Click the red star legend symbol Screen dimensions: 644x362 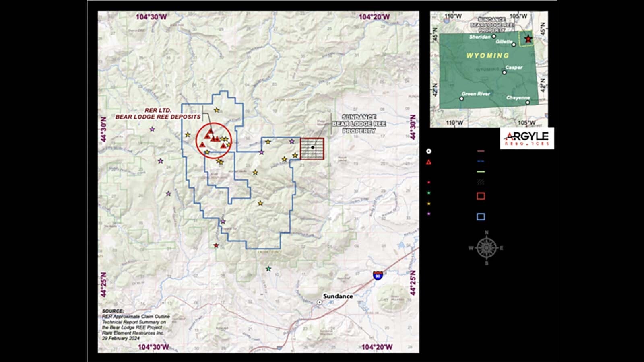click(x=429, y=183)
